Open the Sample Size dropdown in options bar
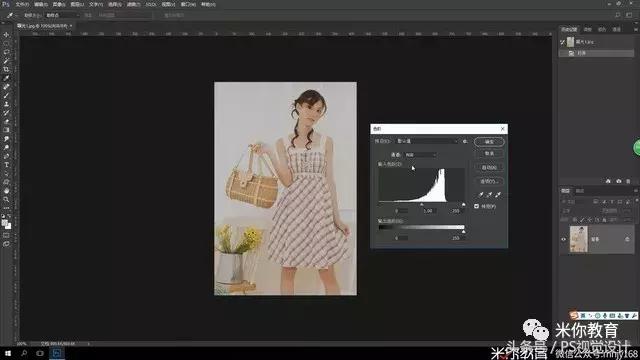 coord(62,15)
